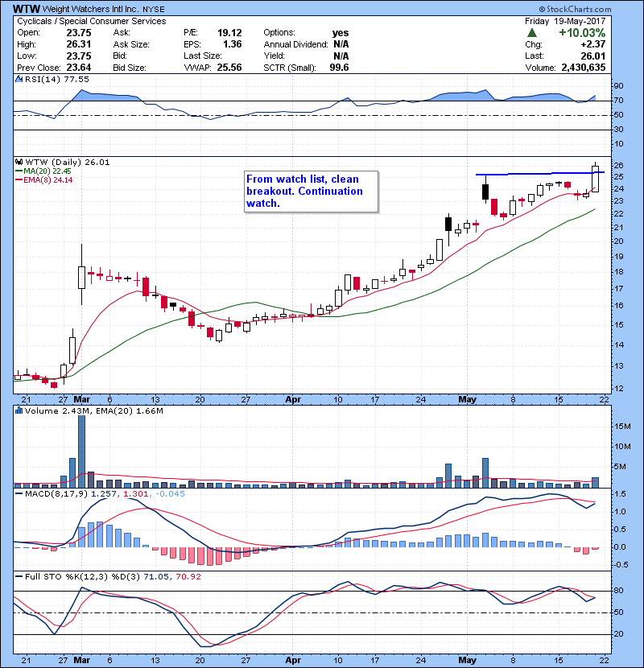This screenshot has height=668, width=644.
Task: Click the date Friday 19-May-2017
Action: [565, 21]
